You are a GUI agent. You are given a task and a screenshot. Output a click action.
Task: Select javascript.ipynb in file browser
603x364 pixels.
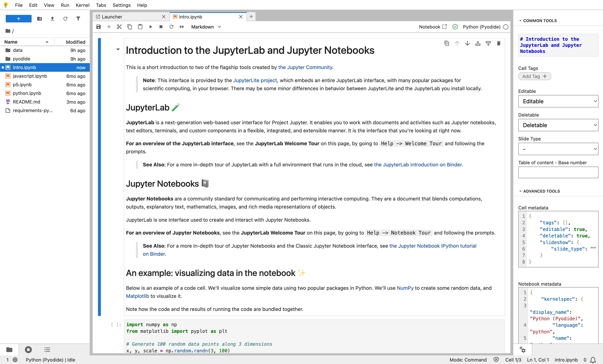(x=45, y=76)
